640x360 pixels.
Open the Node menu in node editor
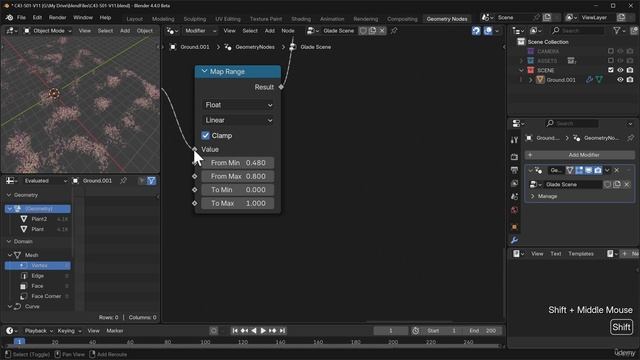click(x=288, y=31)
